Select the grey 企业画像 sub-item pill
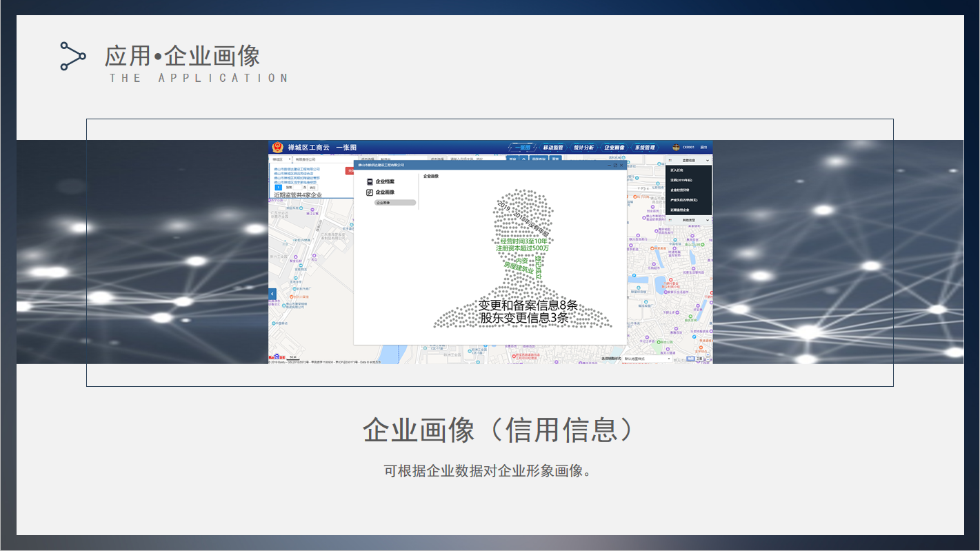980x551 pixels. [395, 203]
